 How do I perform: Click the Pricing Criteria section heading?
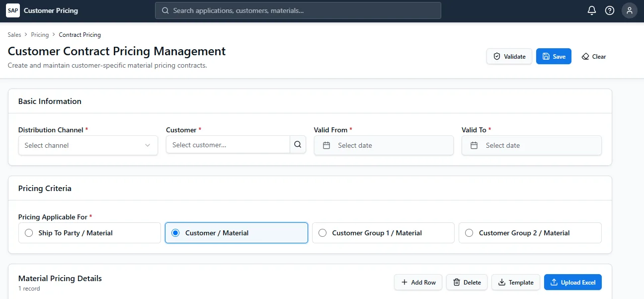point(45,188)
